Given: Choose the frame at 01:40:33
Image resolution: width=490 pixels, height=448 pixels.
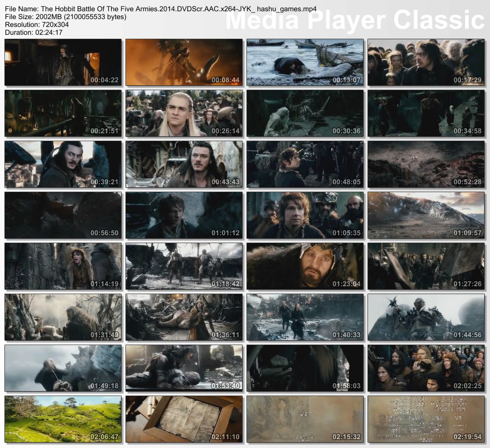Looking at the screenshot, I should 305,317.
